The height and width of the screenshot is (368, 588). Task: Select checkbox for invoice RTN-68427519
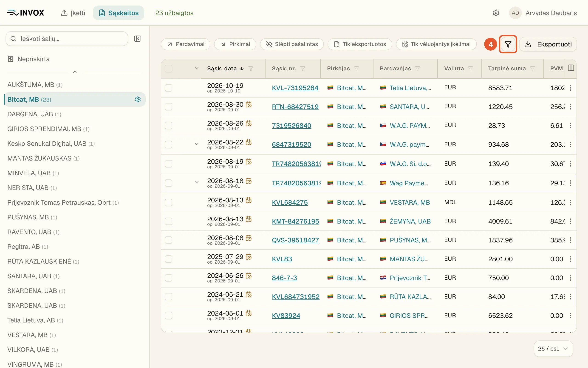tap(169, 106)
